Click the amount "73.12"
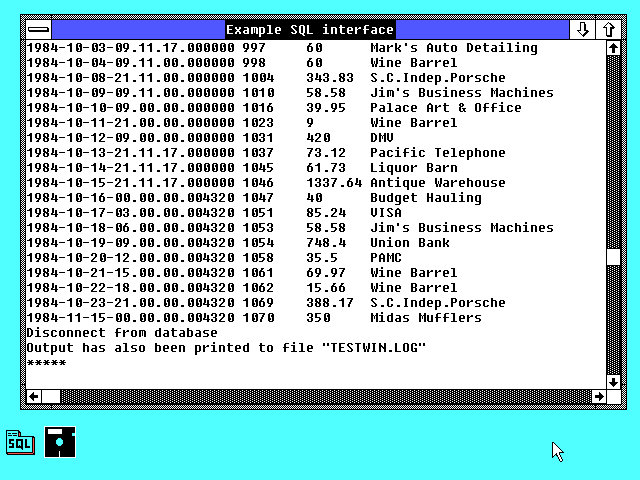Viewport: 640px width, 480px height. click(x=326, y=153)
